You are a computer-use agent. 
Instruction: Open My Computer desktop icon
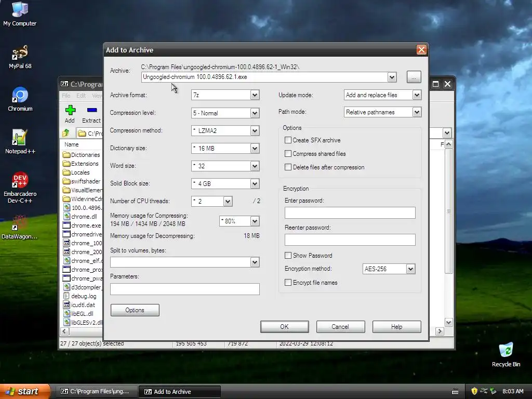(20, 14)
